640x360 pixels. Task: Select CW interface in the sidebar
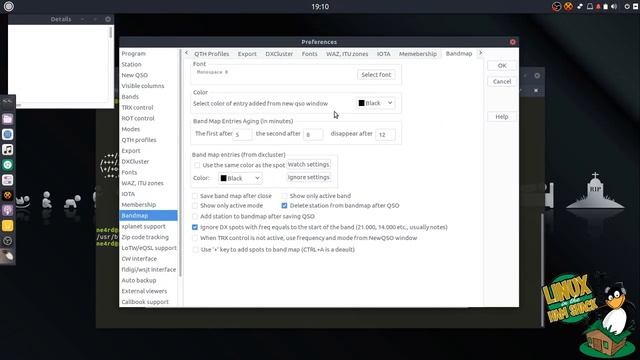pyautogui.click(x=139, y=259)
